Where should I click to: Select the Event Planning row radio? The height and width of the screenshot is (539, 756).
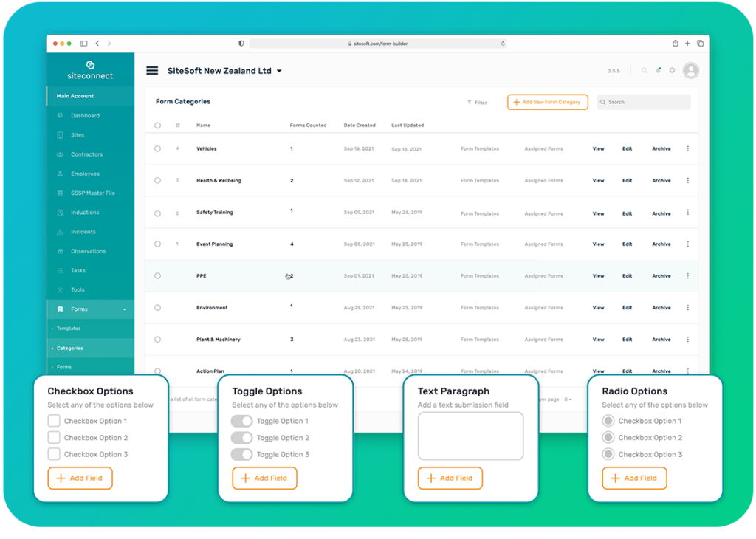(158, 244)
